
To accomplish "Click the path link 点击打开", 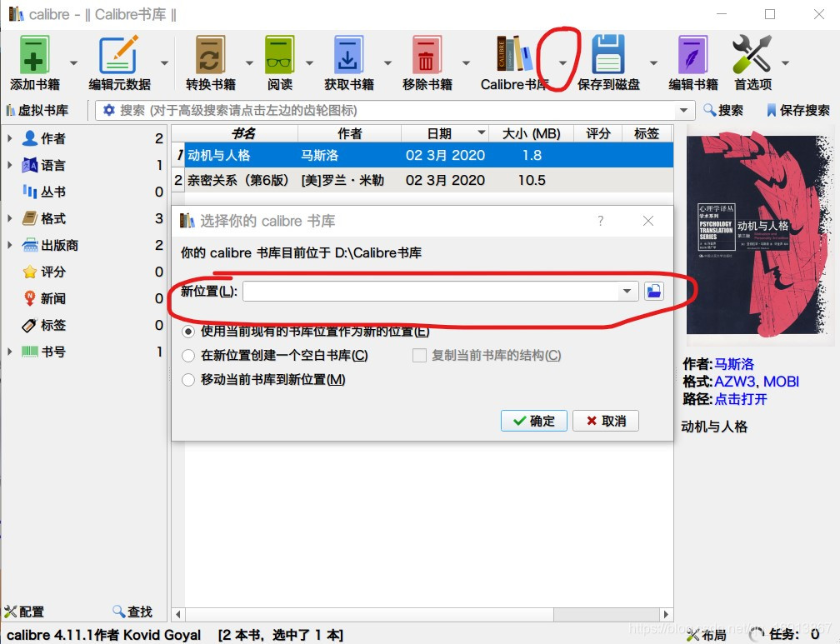I will click(x=741, y=399).
